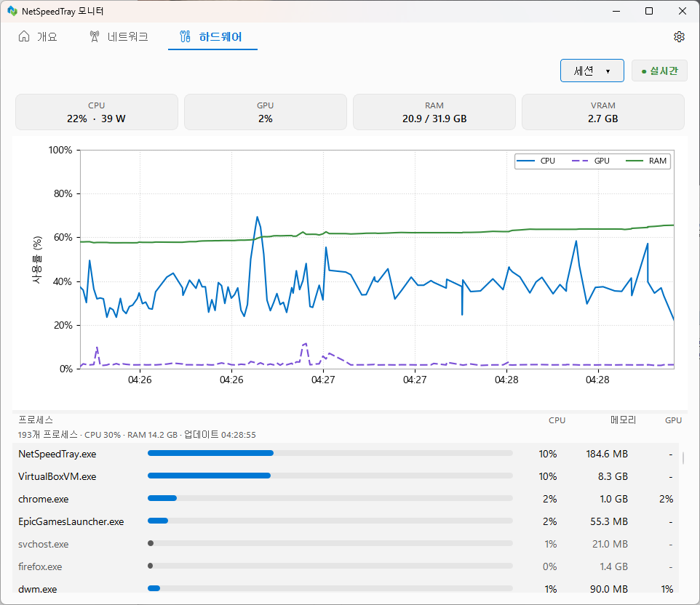Select the svchost.exe process row
Screen dimensions: 700x605
tap(346, 544)
